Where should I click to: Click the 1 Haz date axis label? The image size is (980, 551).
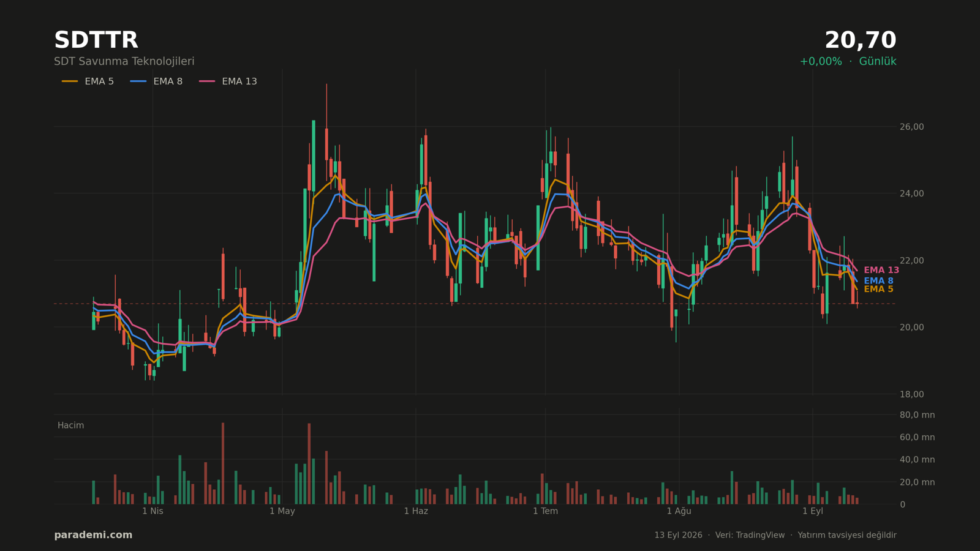pos(416,511)
